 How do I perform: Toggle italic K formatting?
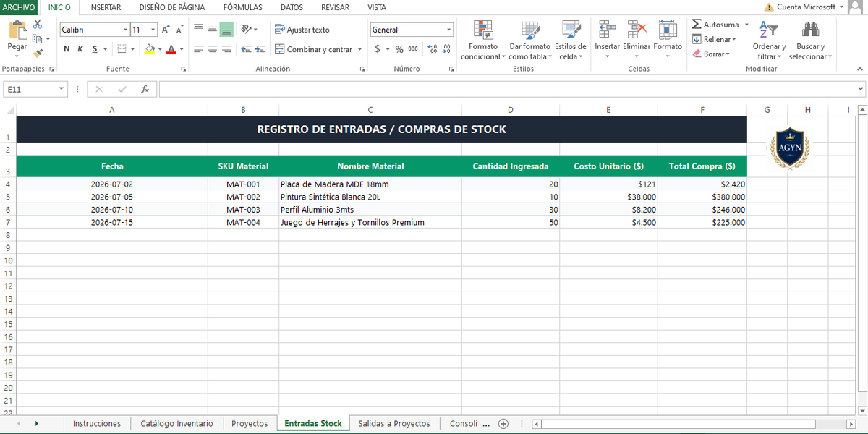[81, 49]
